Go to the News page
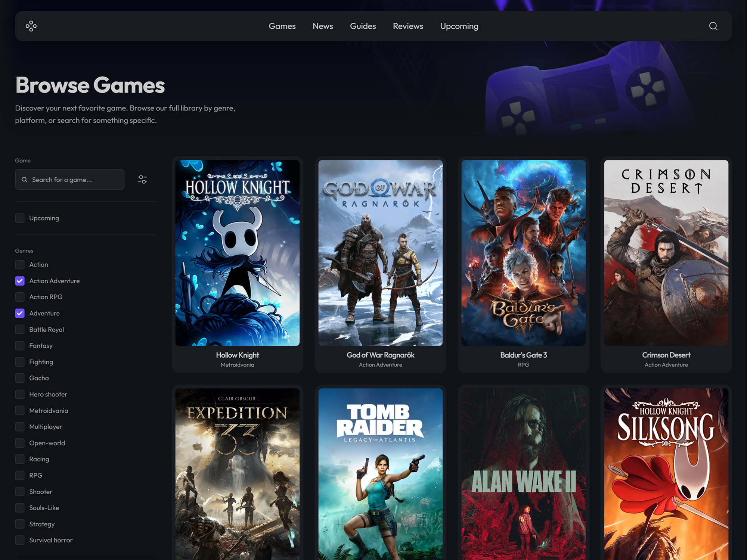This screenshot has width=747, height=560. click(323, 26)
